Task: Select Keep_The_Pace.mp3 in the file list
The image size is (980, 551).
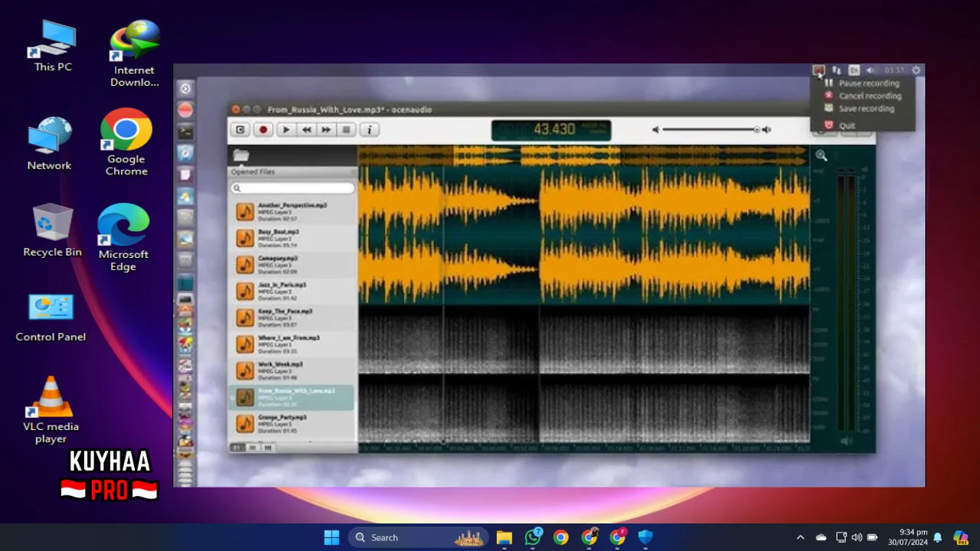Action: (x=292, y=318)
